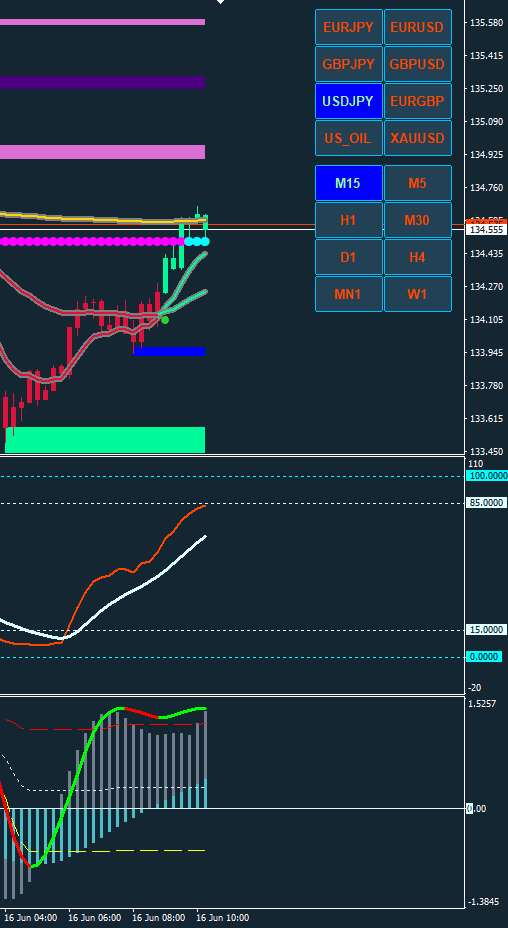Set chart timeframe to D1
The width and height of the screenshot is (508, 928).
348,257
